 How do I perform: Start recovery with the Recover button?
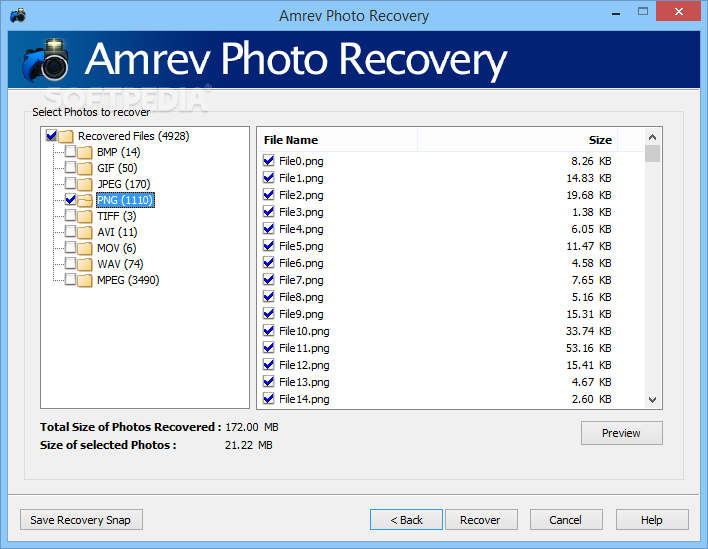click(481, 520)
